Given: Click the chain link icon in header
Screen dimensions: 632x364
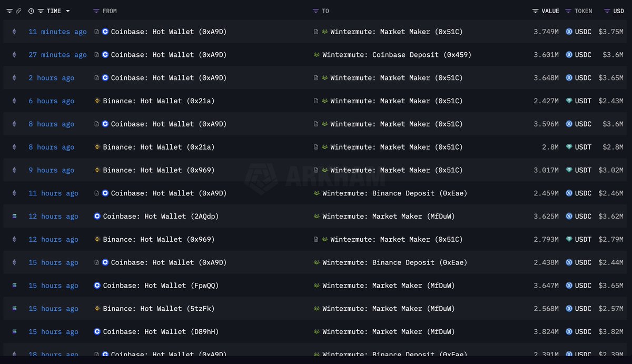Looking at the screenshot, I should (x=18, y=11).
